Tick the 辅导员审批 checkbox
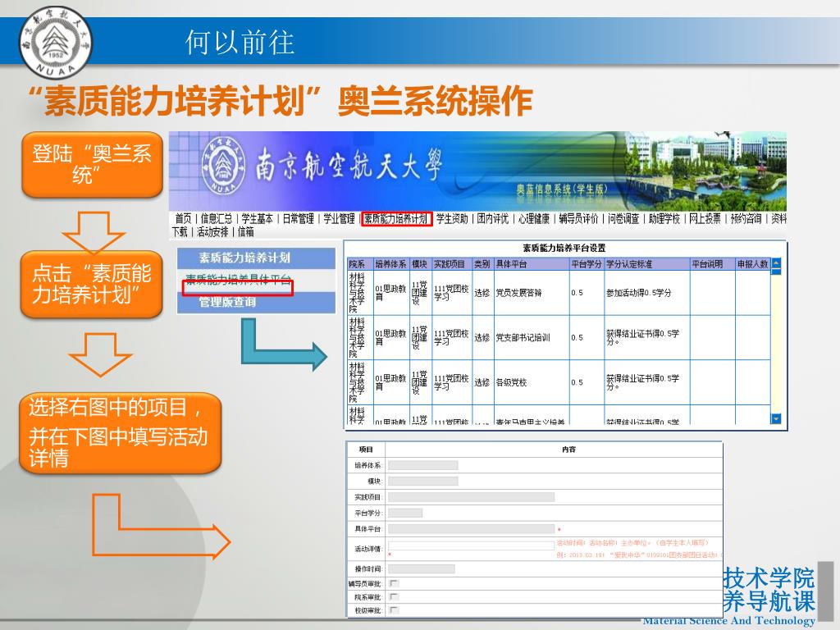The height and width of the screenshot is (630, 840). tap(395, 583)
